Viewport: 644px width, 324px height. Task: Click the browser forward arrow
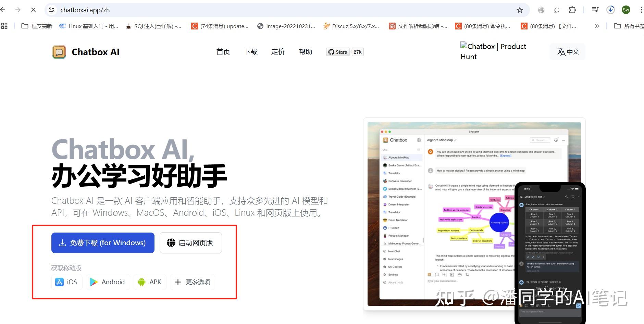pos(18,10)
